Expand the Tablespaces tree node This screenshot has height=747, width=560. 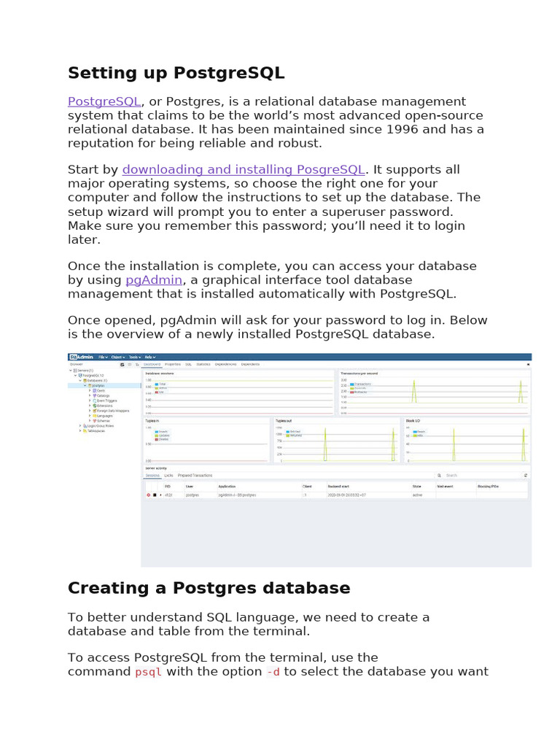click(80, 430)
